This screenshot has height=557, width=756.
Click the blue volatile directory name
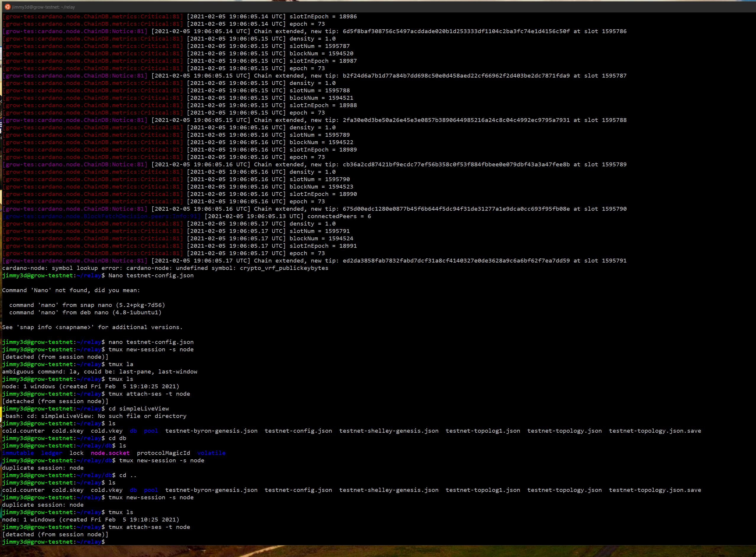211,453
